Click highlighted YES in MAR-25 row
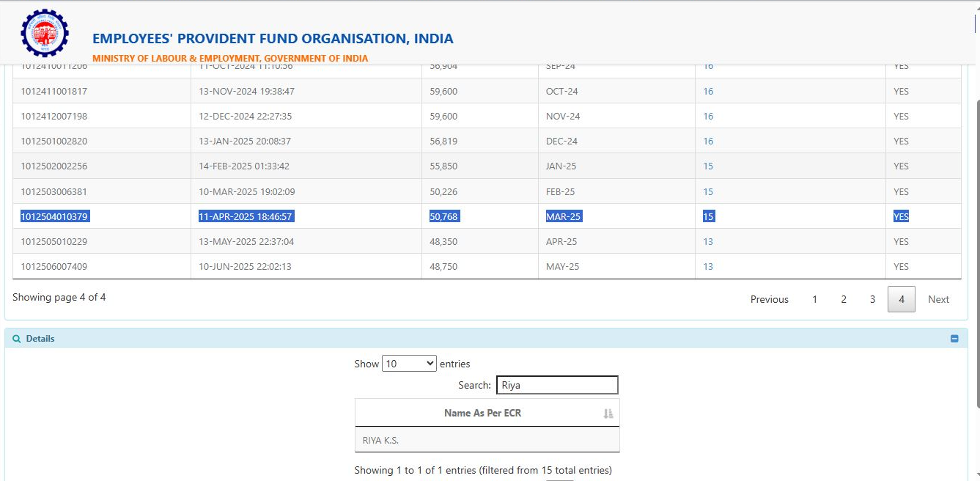 (x=901, y=217)
